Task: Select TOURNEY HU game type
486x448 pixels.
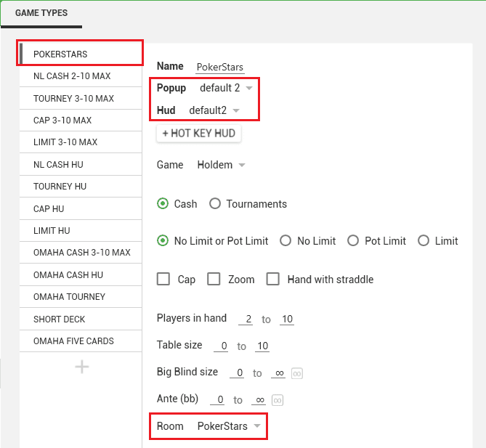Action: 81,186
